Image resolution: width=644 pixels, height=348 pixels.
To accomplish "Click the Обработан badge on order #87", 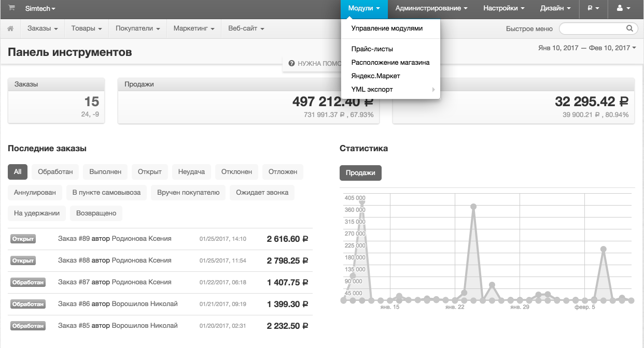I will pyautogui.click(x=28, y=283).
